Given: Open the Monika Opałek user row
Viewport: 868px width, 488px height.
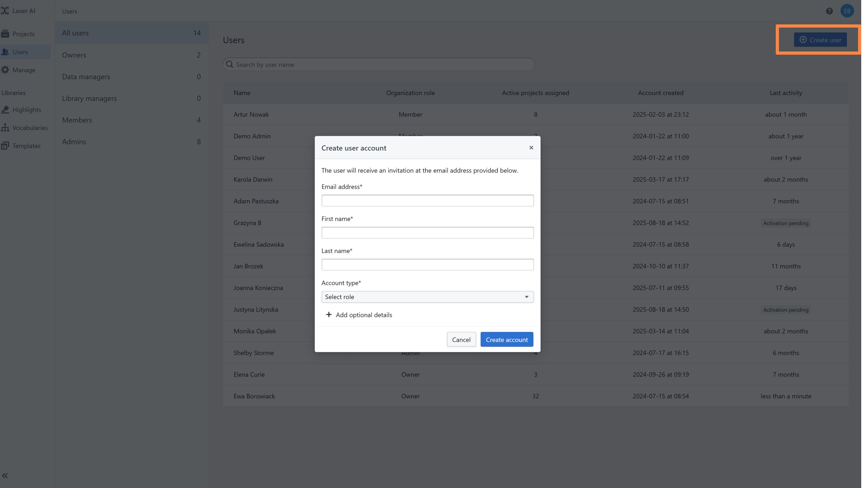Looking at the screenshot, I should (535, 331).
